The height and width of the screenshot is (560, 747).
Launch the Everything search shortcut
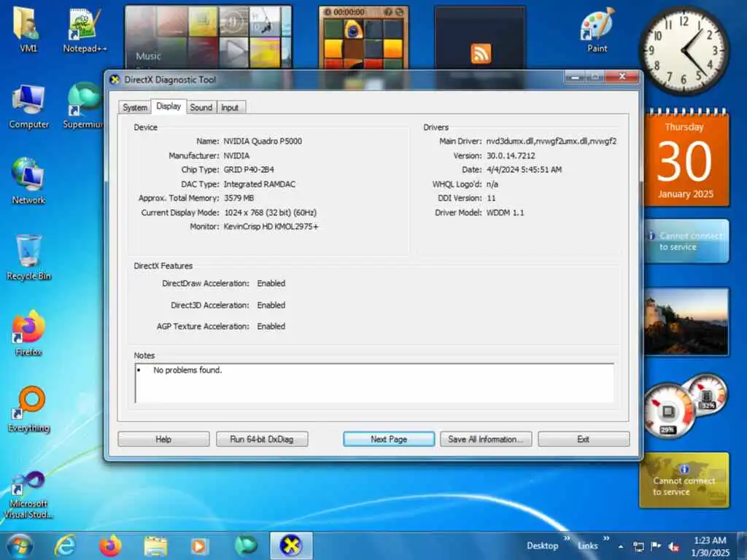[28, 410]
